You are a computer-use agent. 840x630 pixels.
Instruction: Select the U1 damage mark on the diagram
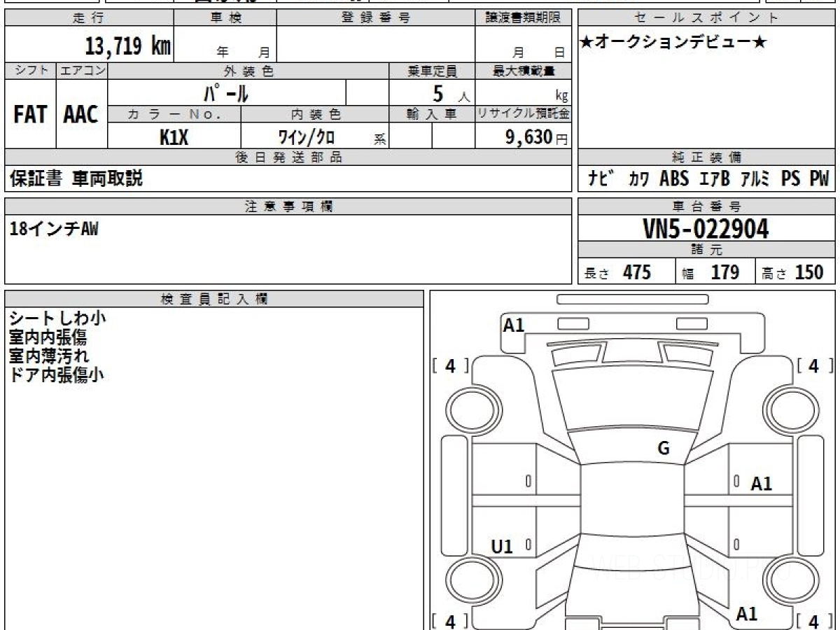point(502,547)
